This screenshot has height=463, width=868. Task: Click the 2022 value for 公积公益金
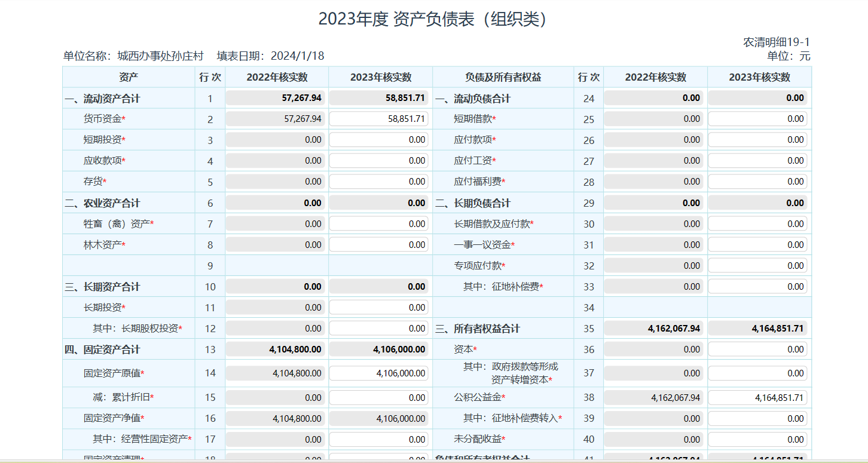pos(654,397)
